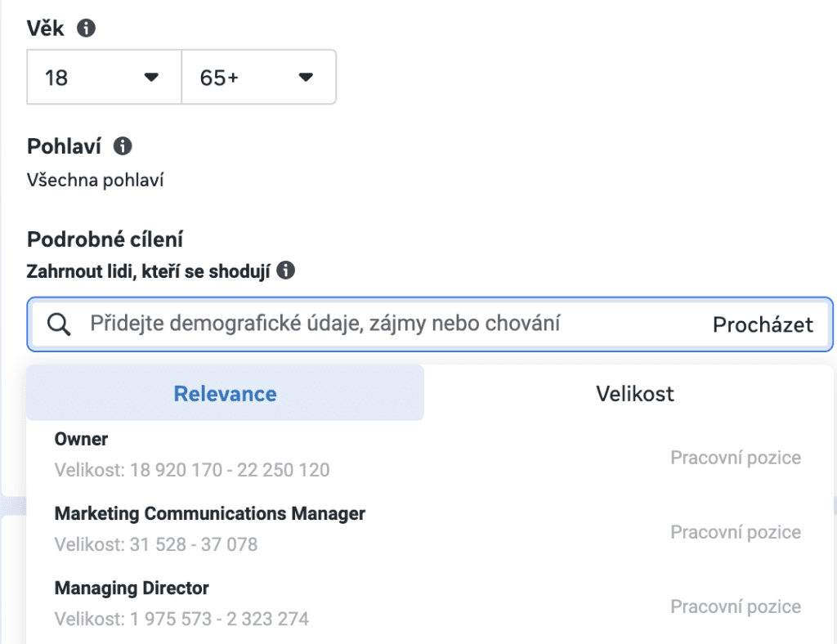Click the Owner audience size range text
The height and width of the screenshot is (644, 837).
coord(192,470)
